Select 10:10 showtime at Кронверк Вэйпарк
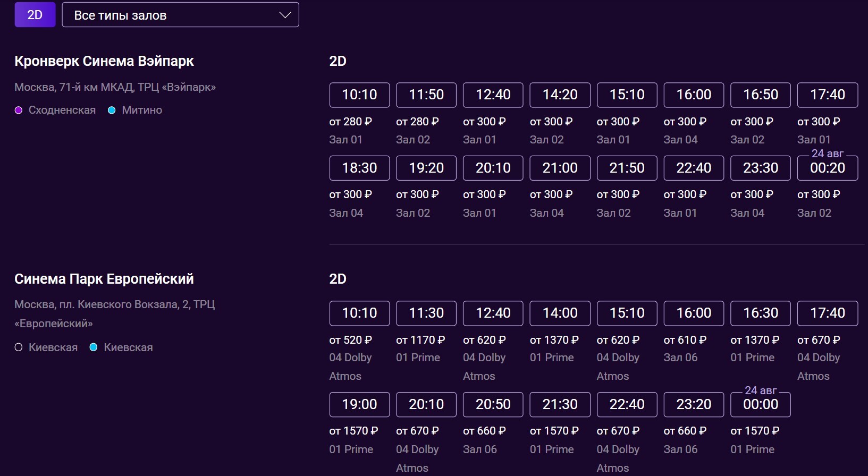The width and height of the screenshot is (868, 476). coord(359,95)
